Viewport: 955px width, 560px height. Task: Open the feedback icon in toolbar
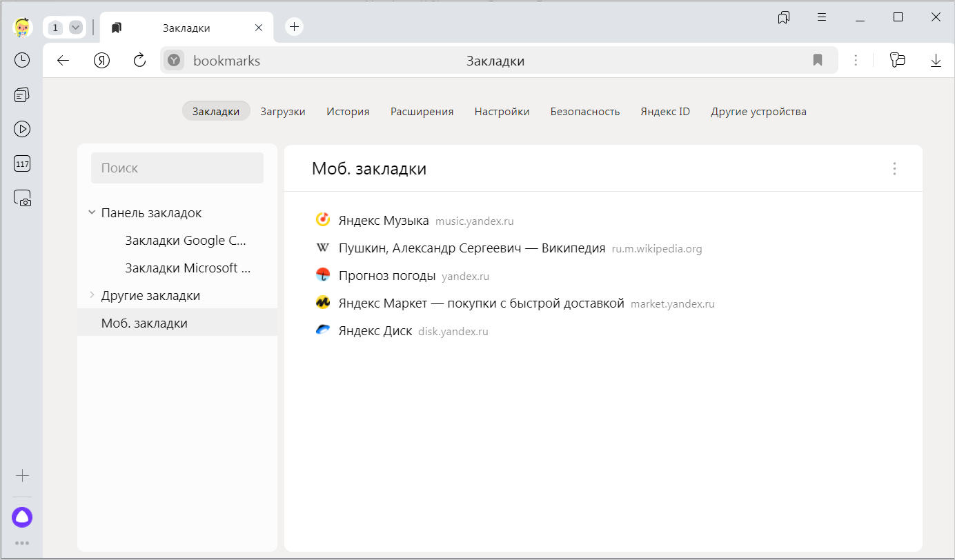point(897,61)
